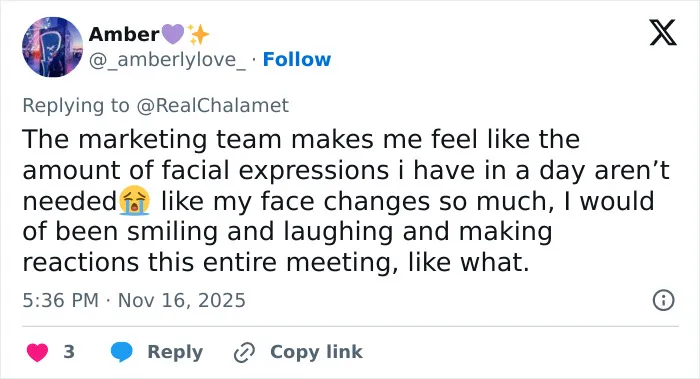Open the 5:36 PM timestamp

[61, 300]
